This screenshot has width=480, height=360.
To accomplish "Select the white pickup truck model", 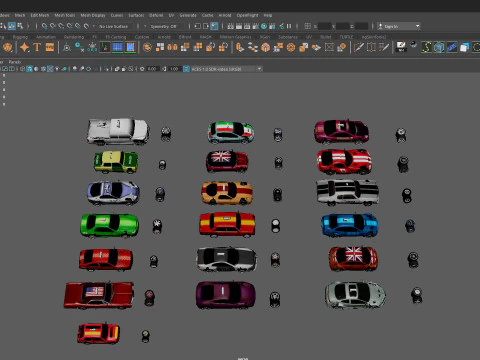I will 118,132.
